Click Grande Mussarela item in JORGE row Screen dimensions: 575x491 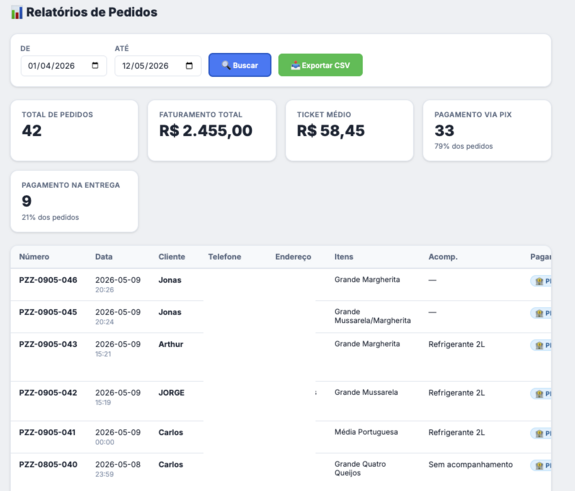[366, 392]
